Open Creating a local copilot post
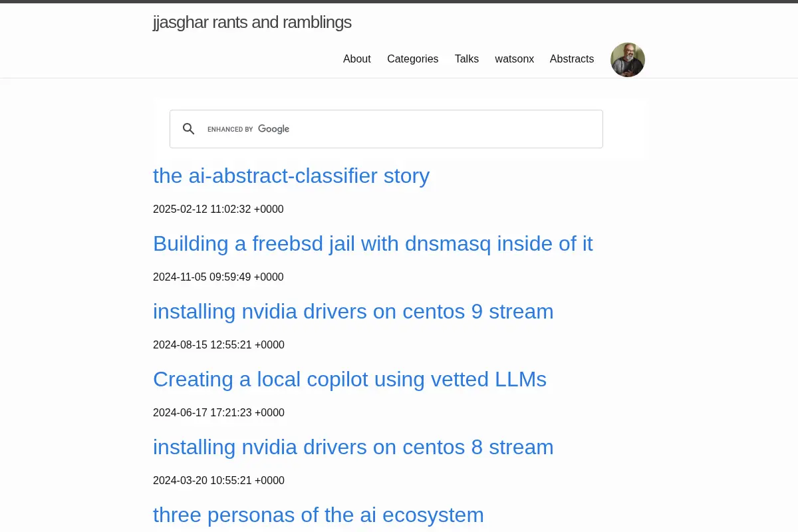This screenshot has width=798, height=532. 350,380
